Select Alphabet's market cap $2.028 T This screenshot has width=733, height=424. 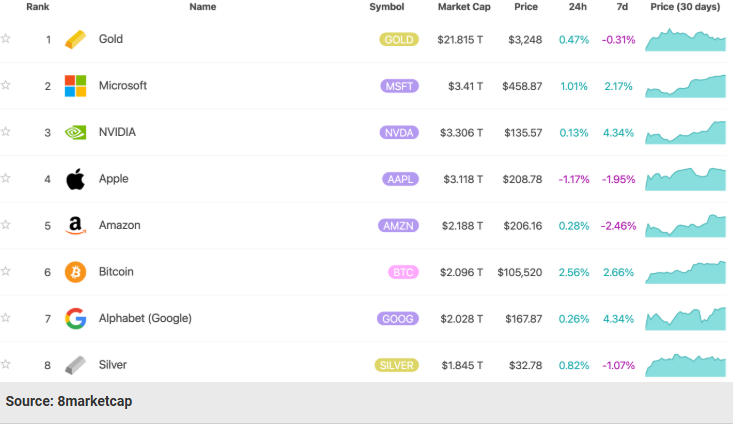click(462, 319)
